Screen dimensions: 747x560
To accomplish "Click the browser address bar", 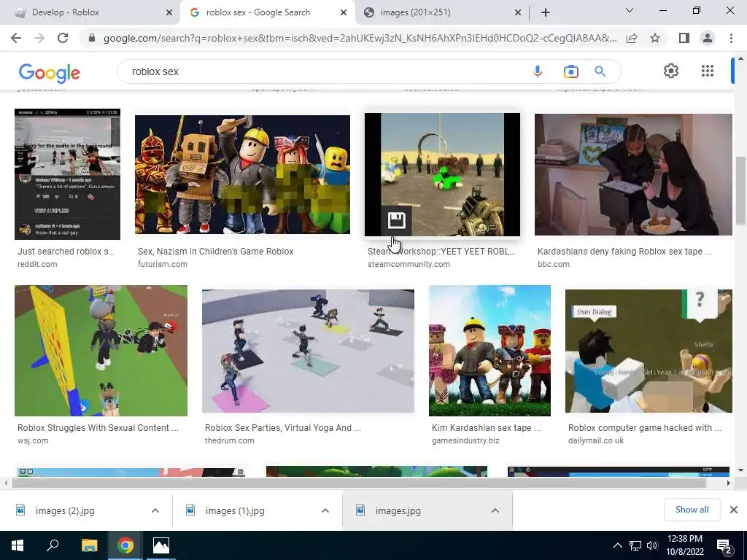I will point(360,38).
